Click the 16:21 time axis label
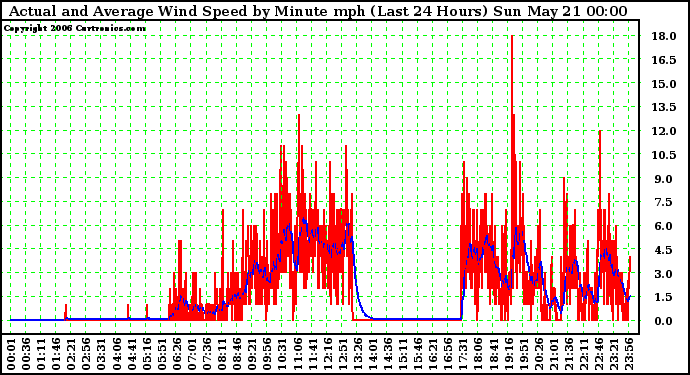Image resolution: width=690 pixels, height=375 pixels. pos(433,354)
